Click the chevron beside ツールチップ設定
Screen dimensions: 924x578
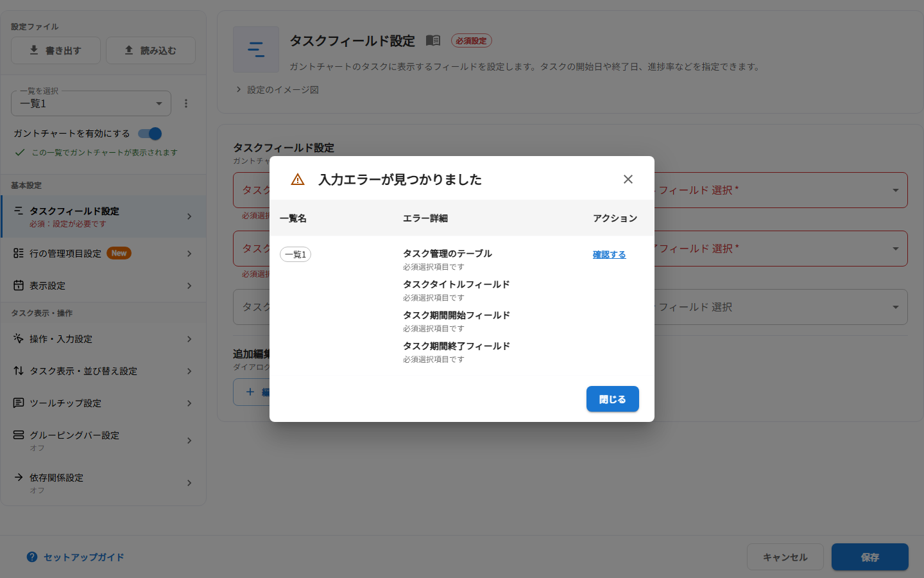coord(189,403)
